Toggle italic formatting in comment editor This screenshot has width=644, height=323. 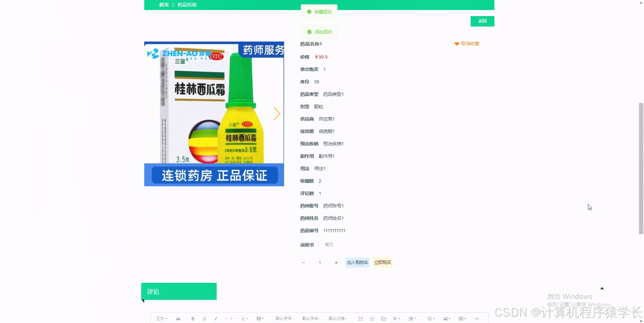click(216, 319)
